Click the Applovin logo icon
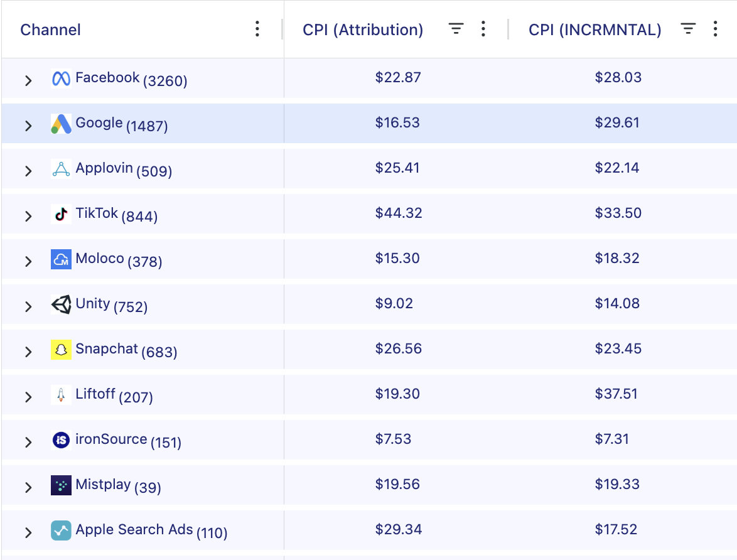The height and width of the screenshot is (560, 737). tap(61, 169)
